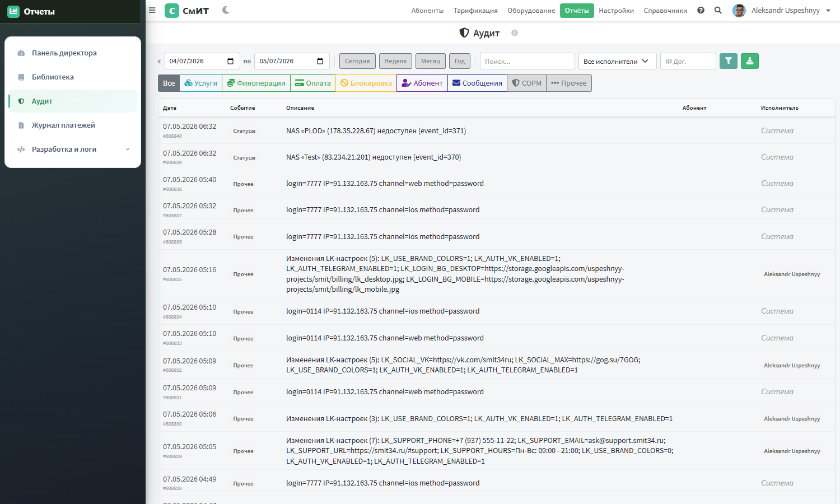The image size is (840, 504).
Task: Click the Исполнитель column header
Action: point(780,108)
